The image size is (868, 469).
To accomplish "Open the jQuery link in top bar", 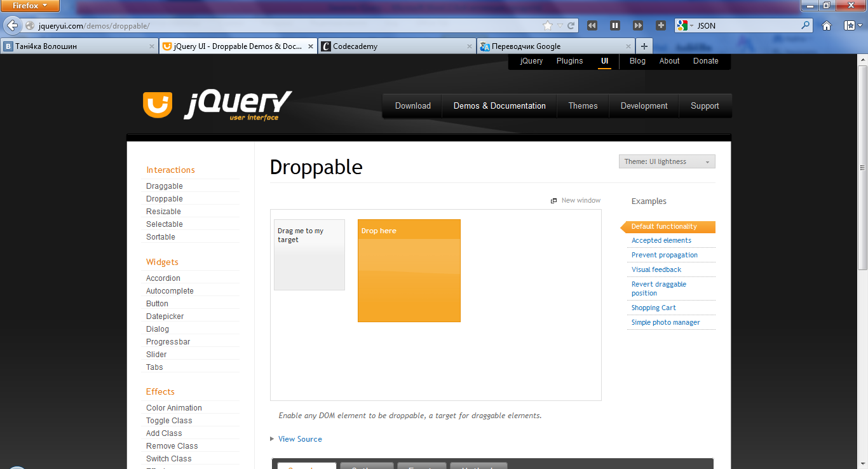I will point(531,61).
